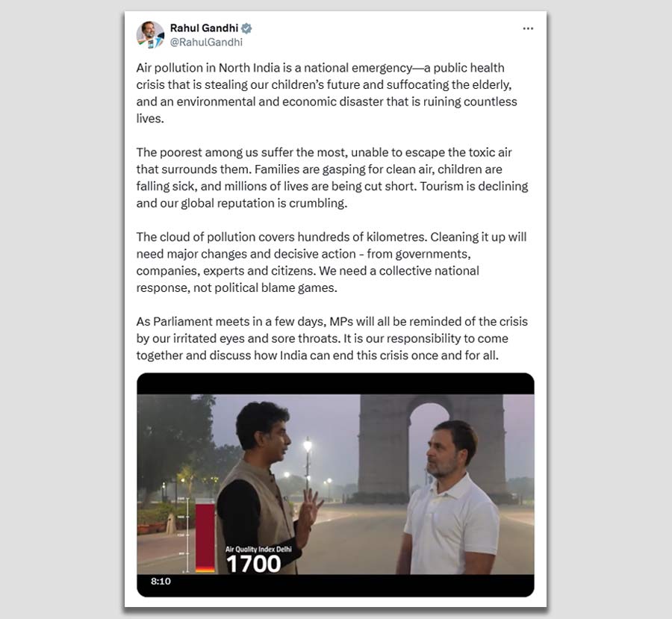Click the 'cloud of pollution' paragraph
Image resolution: width=672 pixels, height=619 pixels.
pyautogui.click(x=332, y=262)
